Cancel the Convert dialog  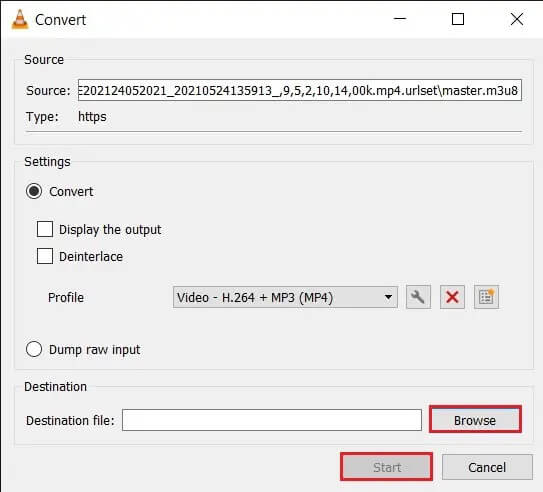tap(487, 467)
